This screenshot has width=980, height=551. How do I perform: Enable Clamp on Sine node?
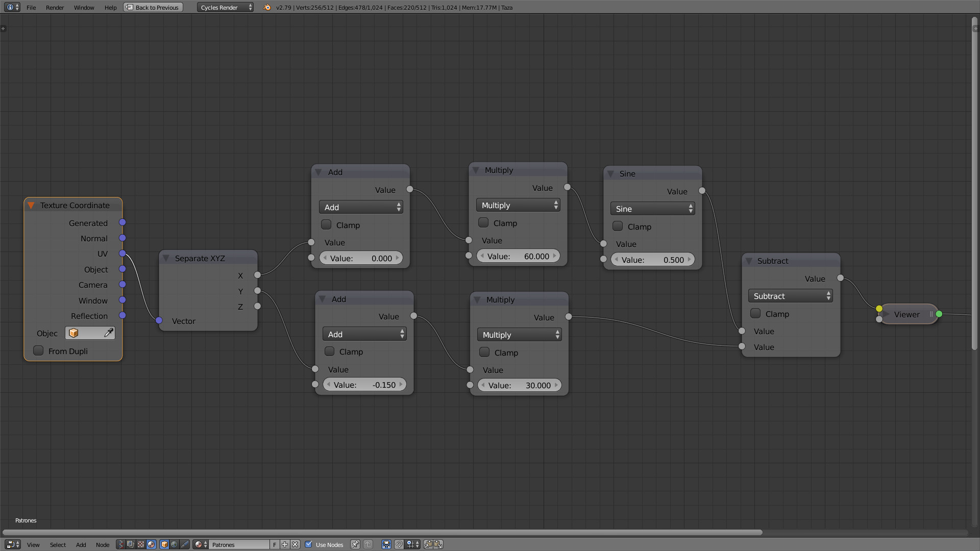pyautogui.click(x=618, y=226)
